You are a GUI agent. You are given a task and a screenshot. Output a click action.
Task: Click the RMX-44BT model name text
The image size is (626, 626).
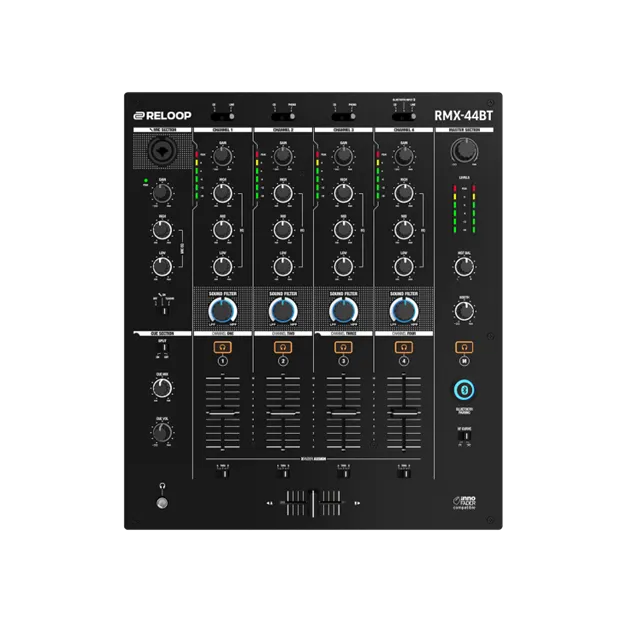(x=464, y=116)
